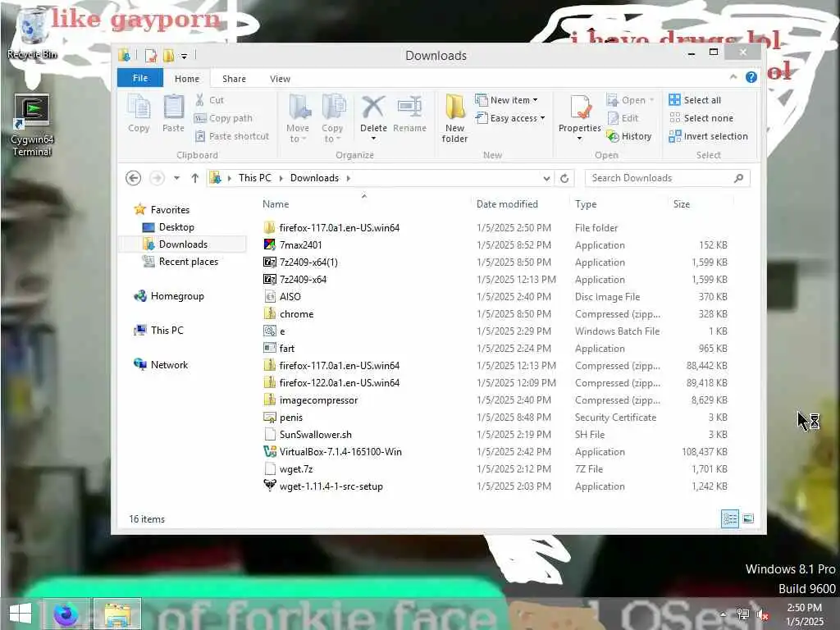Open the Quick Access Toolbar customize dropdown

[184, 56]
